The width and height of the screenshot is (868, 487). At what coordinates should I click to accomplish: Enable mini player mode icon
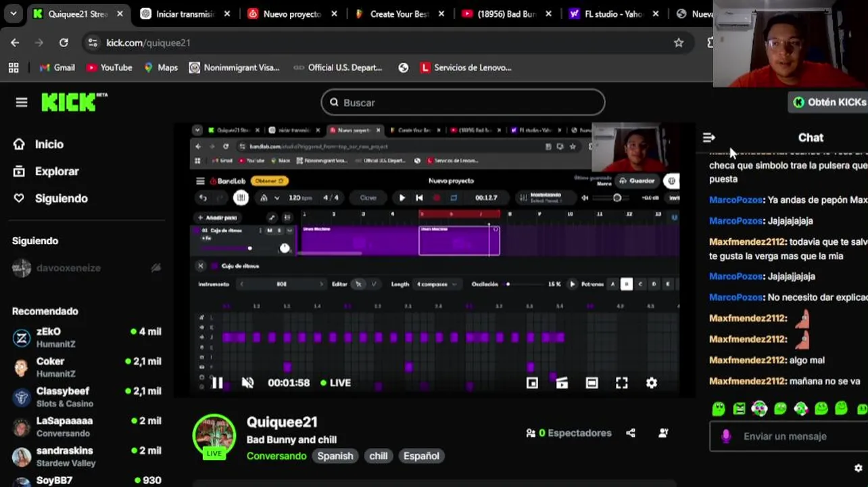click(x=532, y=383)
